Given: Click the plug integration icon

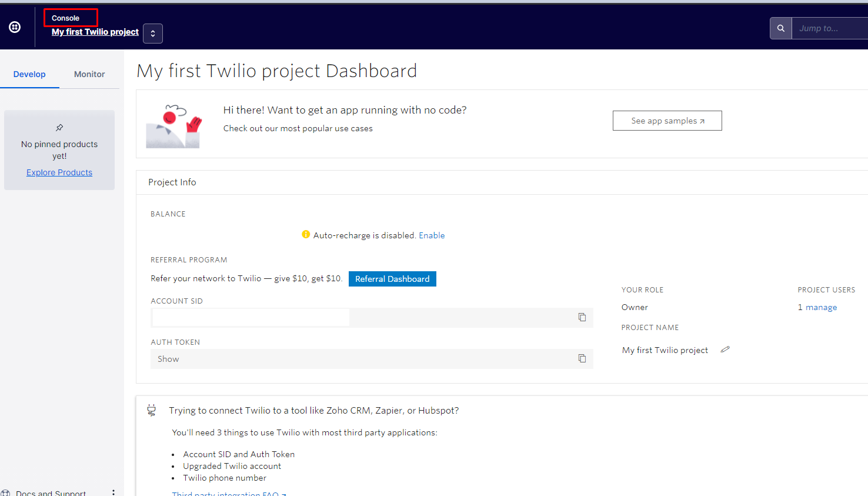Looking at the screenshot, I should click(x=152, y=410).
